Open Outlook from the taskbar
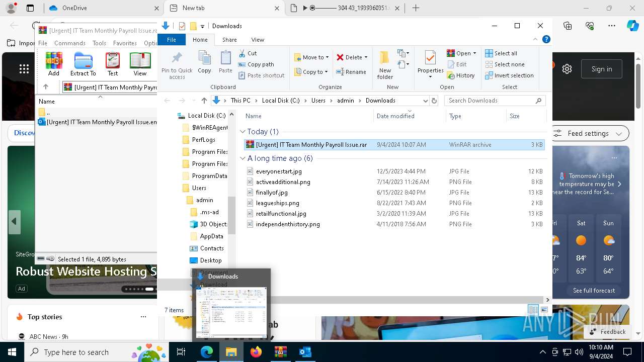The width and height of the screenshot is (644, 362). (x=305, y=352)
